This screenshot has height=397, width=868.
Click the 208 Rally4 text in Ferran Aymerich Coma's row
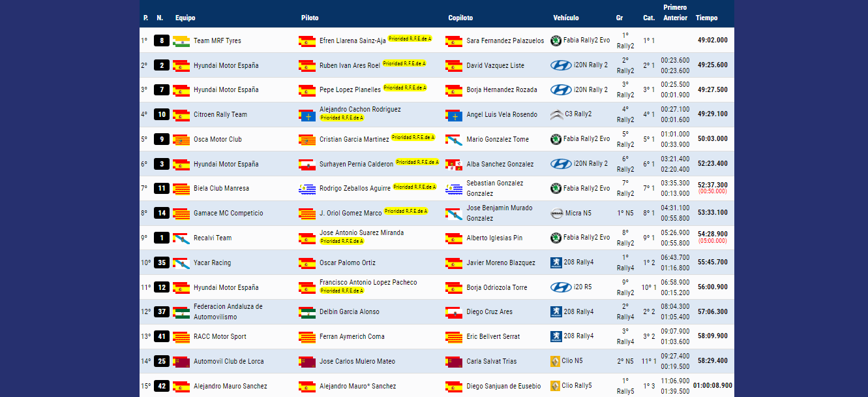pos(578,336)
